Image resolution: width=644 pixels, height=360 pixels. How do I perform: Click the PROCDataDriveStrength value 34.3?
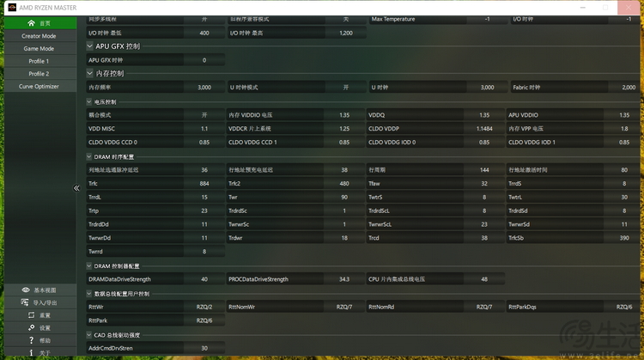344,279
